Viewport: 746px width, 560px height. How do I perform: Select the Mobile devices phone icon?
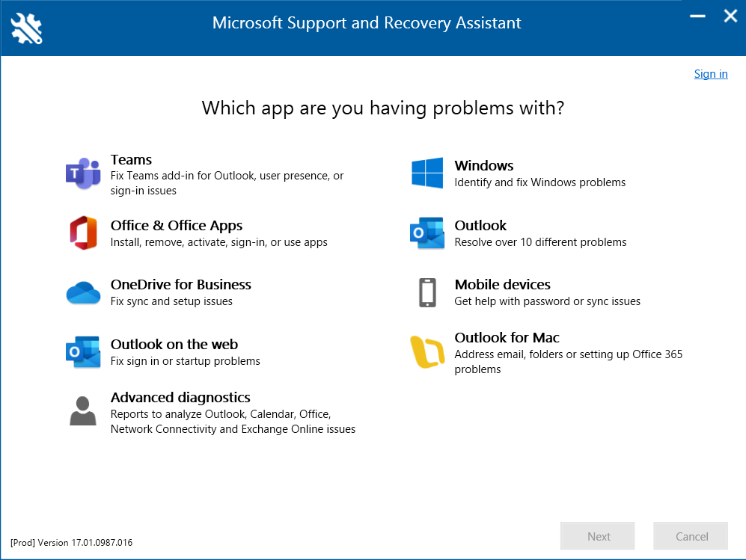click(x=427, y=292)
